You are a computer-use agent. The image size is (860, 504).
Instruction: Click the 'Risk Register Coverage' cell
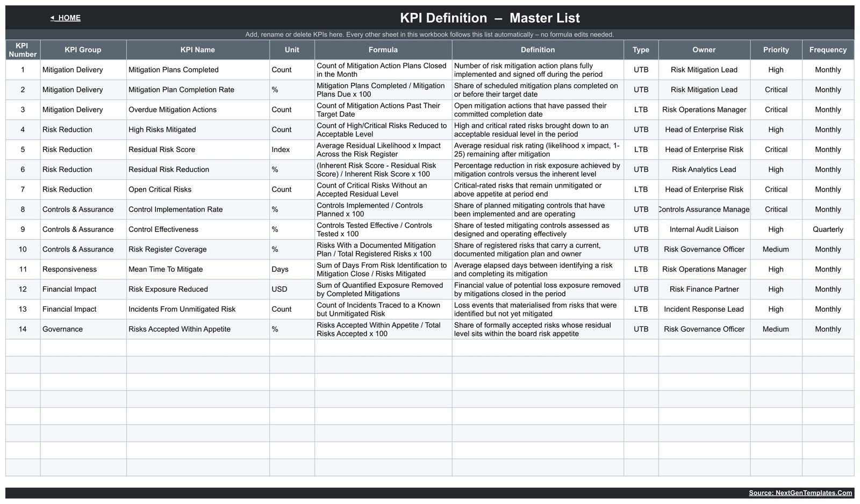pos(198,249)
